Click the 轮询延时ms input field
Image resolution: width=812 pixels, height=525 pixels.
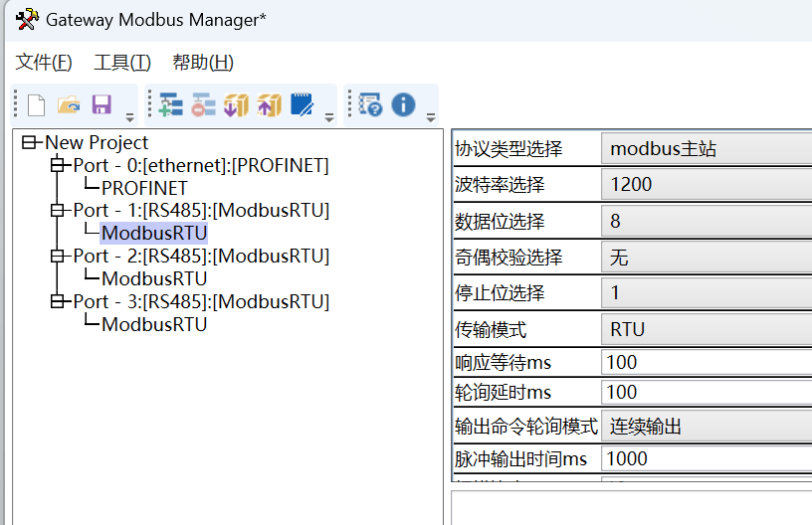[707, 392]
